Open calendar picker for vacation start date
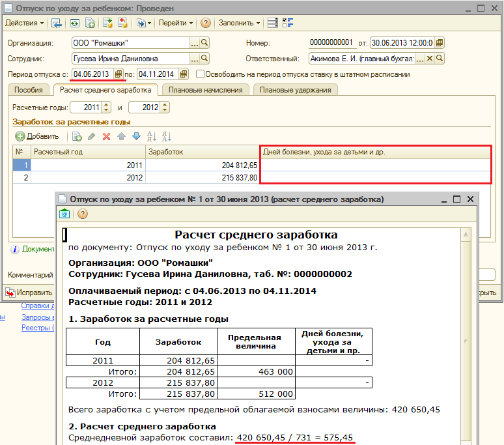Image resolution: width=504 pixels, height=445 pixels. pos(119,74)
